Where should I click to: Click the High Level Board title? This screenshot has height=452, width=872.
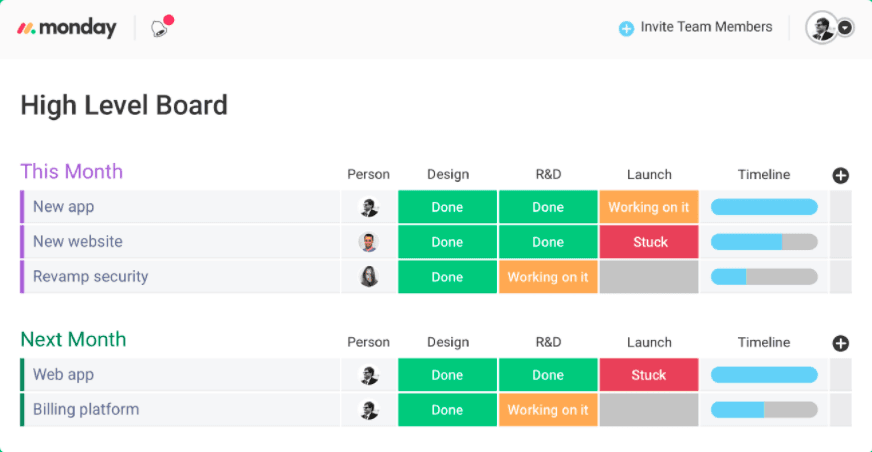pyautogui.click(x=124, y=105)
